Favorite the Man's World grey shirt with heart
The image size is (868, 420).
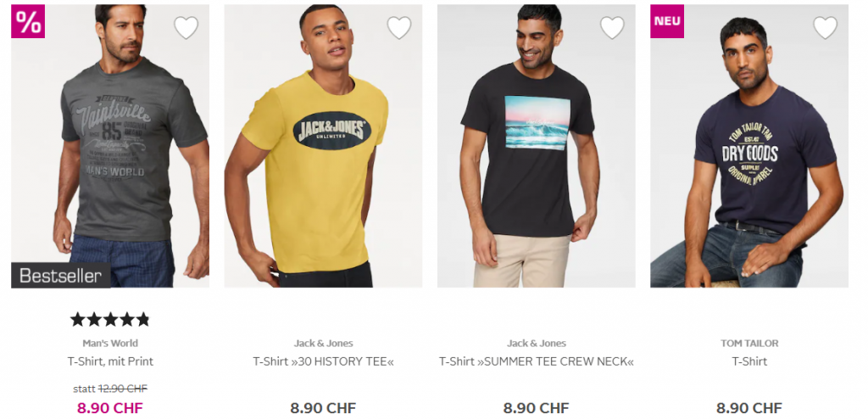pos(186,27)
